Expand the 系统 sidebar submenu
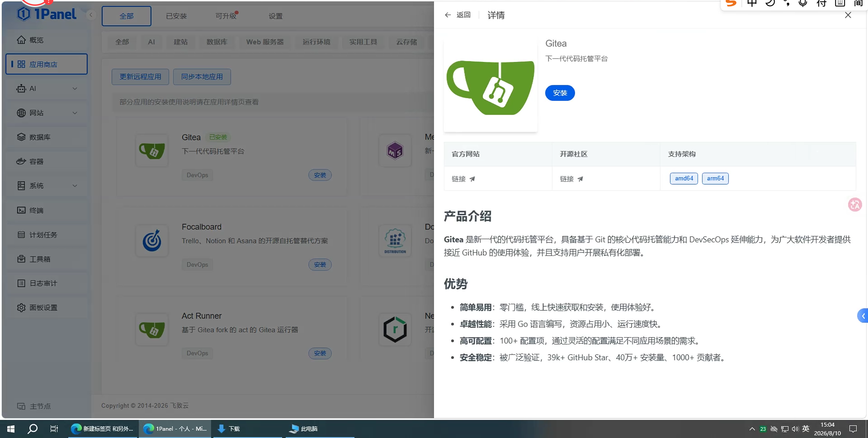 (x=46, y=186)
